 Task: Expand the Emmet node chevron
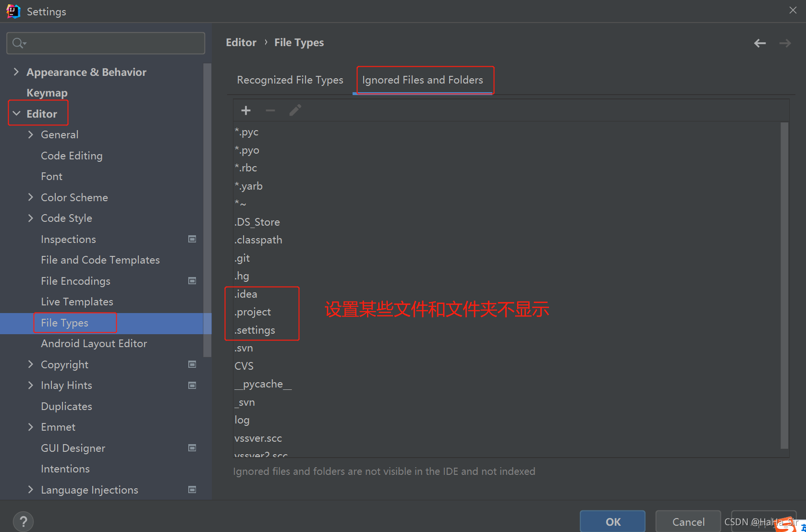(x=31, y=427)
